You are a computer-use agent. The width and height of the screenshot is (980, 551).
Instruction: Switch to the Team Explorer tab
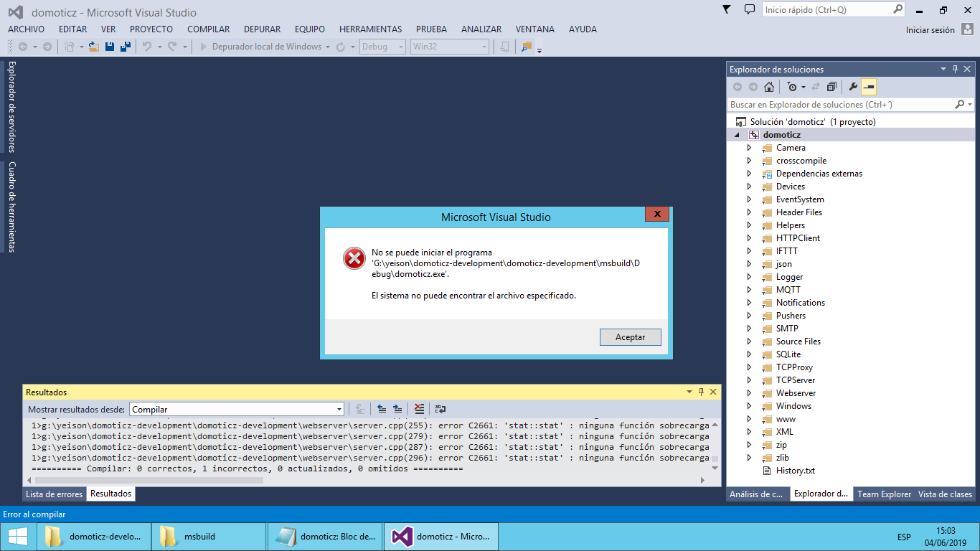click(884, 494)
